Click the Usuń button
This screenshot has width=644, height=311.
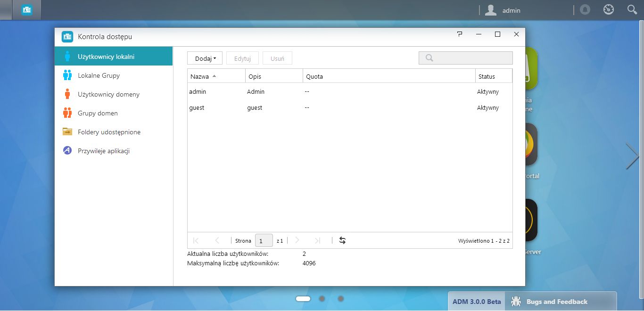point(277,58)
